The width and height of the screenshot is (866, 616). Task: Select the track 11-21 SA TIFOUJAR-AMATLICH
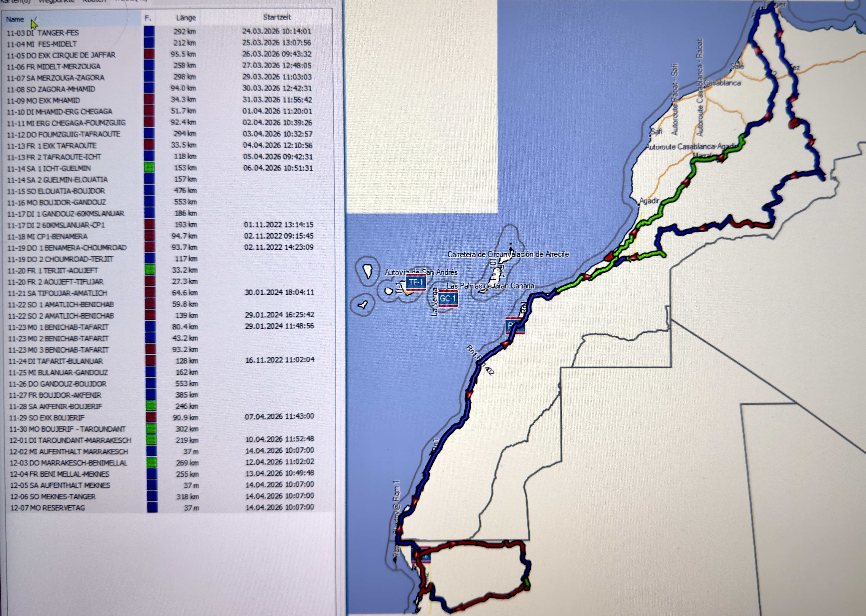point(58,293)
